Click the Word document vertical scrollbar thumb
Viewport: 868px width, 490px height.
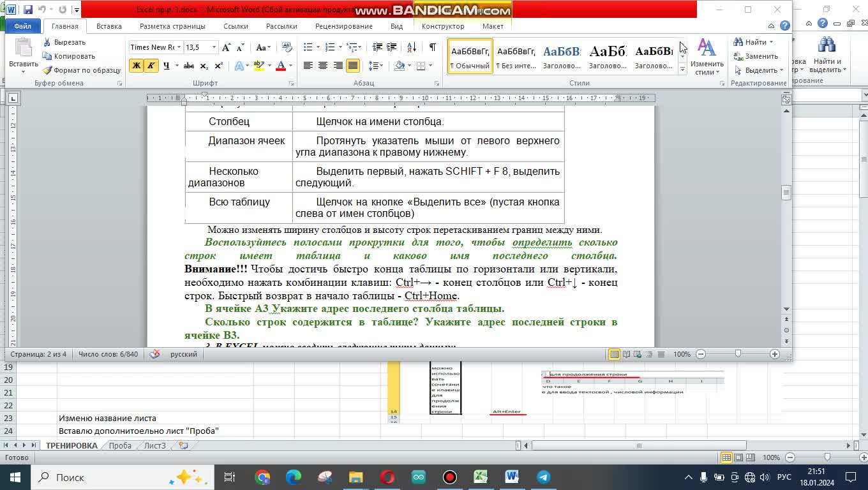pos(786,192)
